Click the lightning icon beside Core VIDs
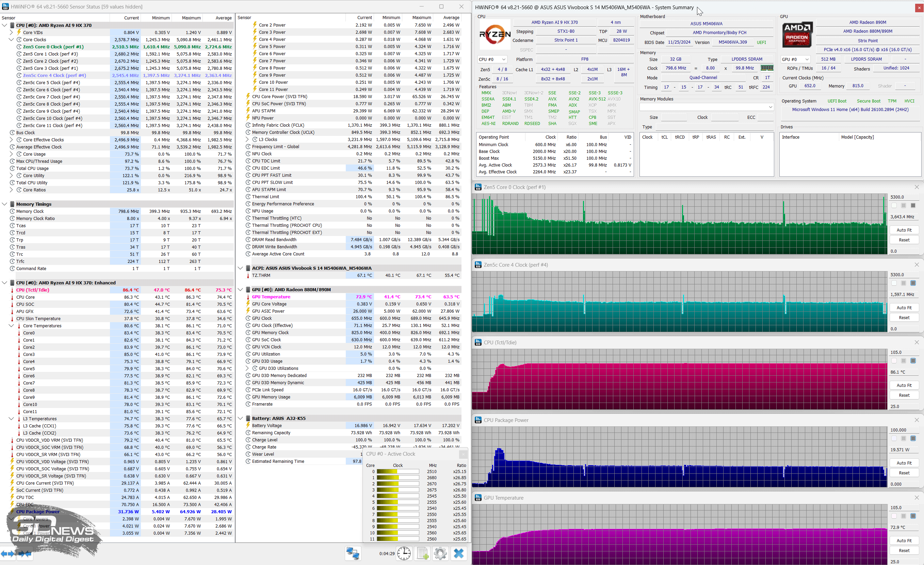This screenshot has width=924, height=565. pos(19,32)
